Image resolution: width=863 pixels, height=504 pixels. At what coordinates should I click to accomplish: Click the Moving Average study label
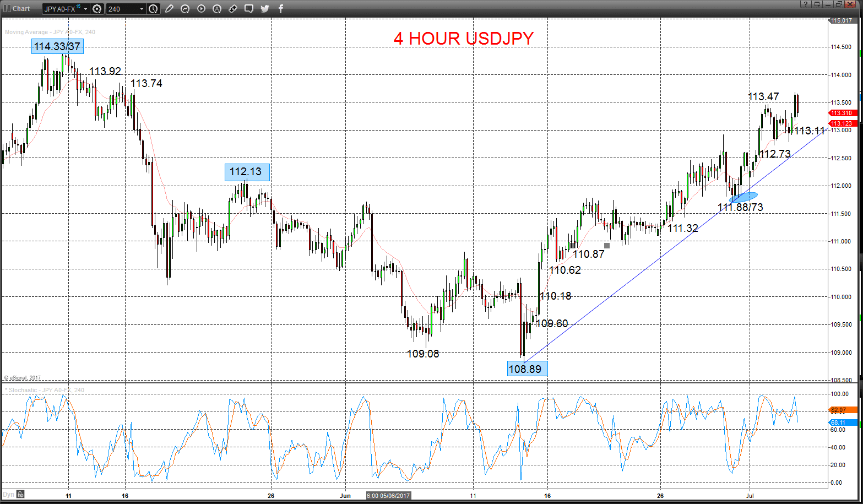pyautogui.click(x=50, y=32)
